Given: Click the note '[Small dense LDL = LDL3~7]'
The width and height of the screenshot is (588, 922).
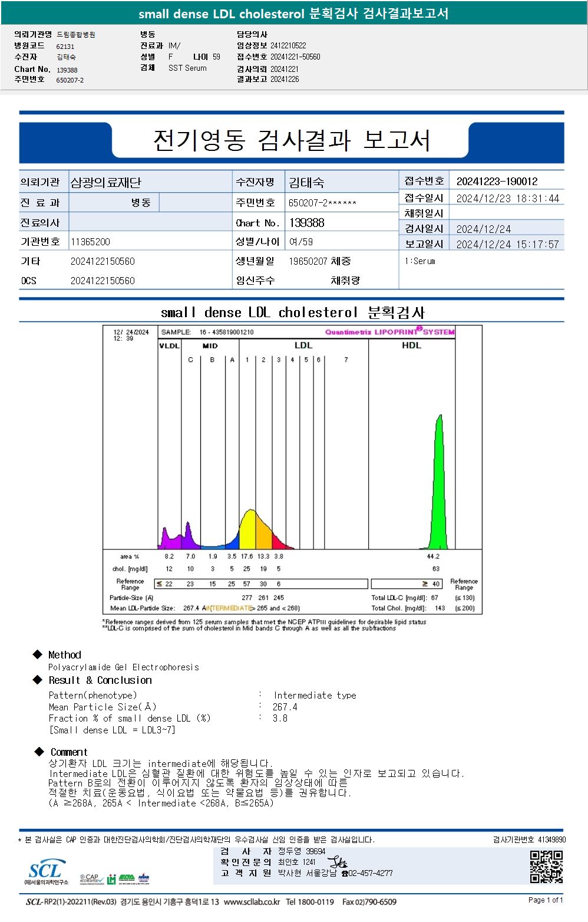Looking at the screenshot, I should click(x=112, y=730).
